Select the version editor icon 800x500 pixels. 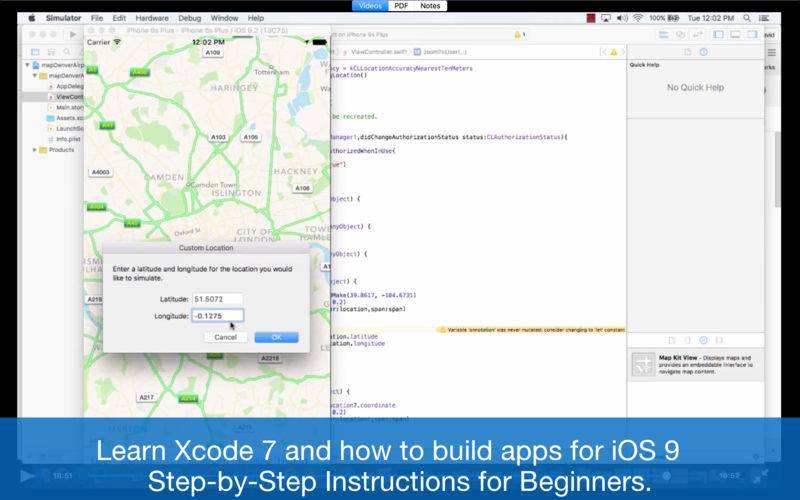(x=697, y=35)
